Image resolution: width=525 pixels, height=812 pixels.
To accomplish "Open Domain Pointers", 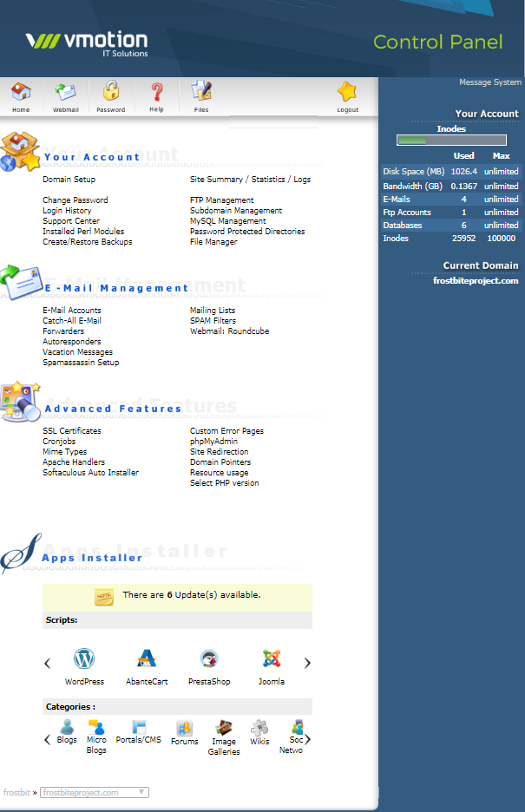I will coord(220,462).
